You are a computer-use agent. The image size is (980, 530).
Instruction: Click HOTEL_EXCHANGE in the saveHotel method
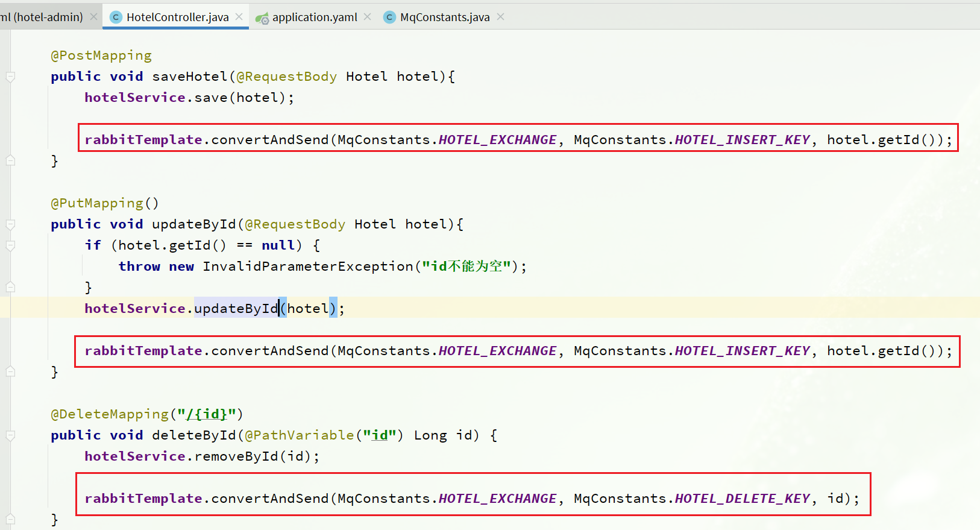[497, 140]
